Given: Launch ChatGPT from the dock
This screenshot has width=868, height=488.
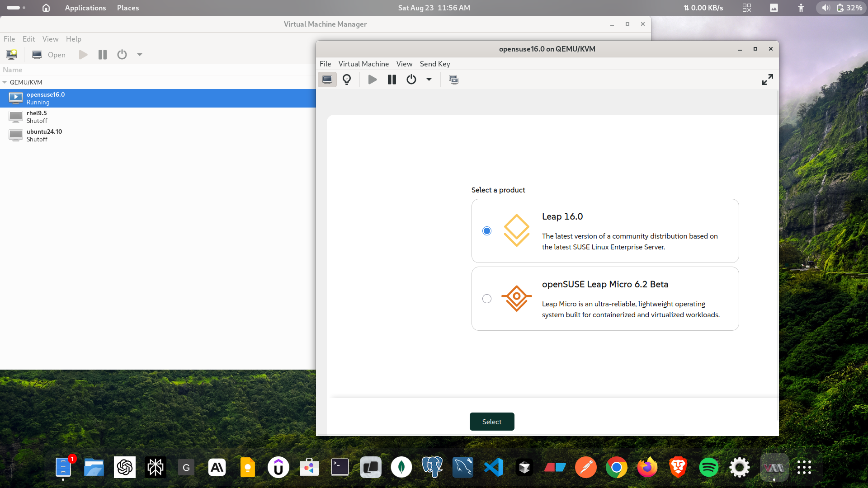Looking at the screenshot, I should point(125,467).
